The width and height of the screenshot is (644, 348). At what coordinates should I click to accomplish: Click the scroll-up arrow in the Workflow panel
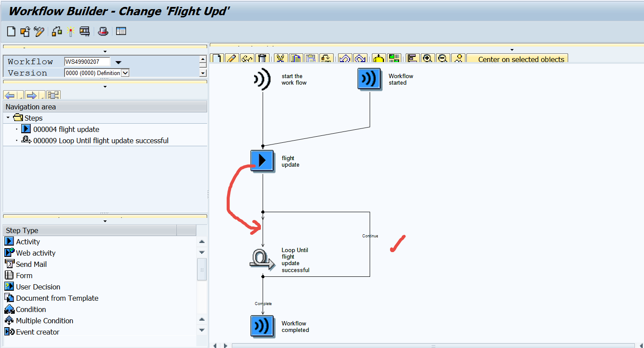(203, 59)
